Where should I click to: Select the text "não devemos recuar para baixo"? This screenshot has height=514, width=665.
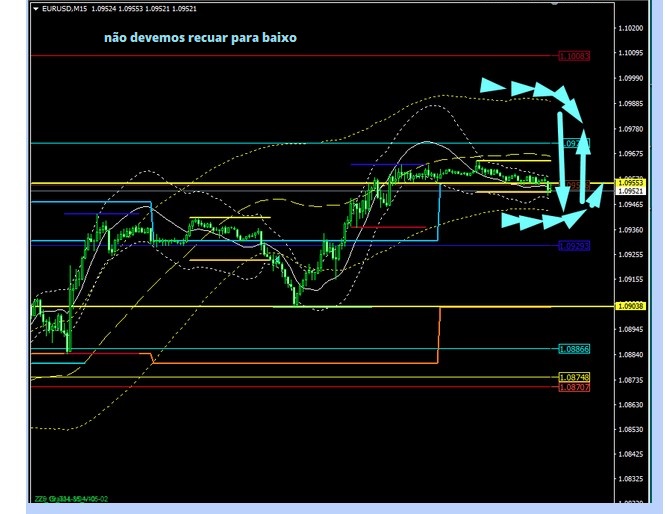pyautogui.click(x=200, y=38)
